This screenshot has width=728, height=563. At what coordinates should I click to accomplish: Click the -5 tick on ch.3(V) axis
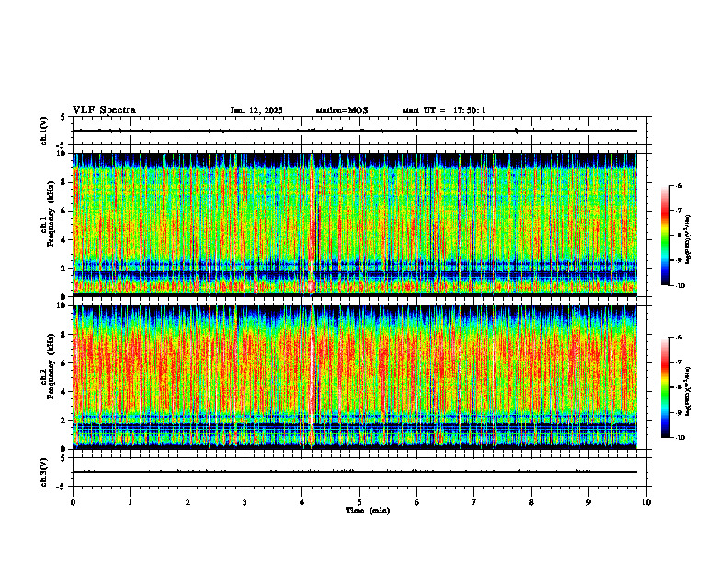pos(62,487)
